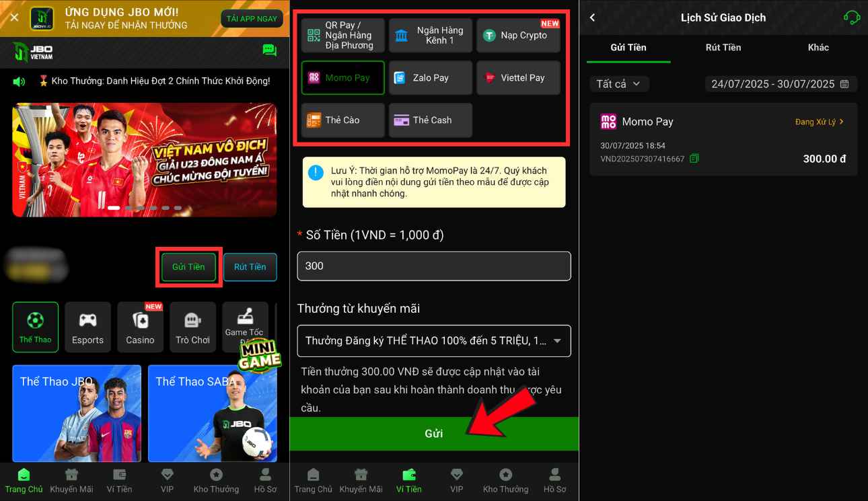Open Kho Thưởng in left screen nav
The width and height of the screenshot is (868, 501).
pos(216,481)
